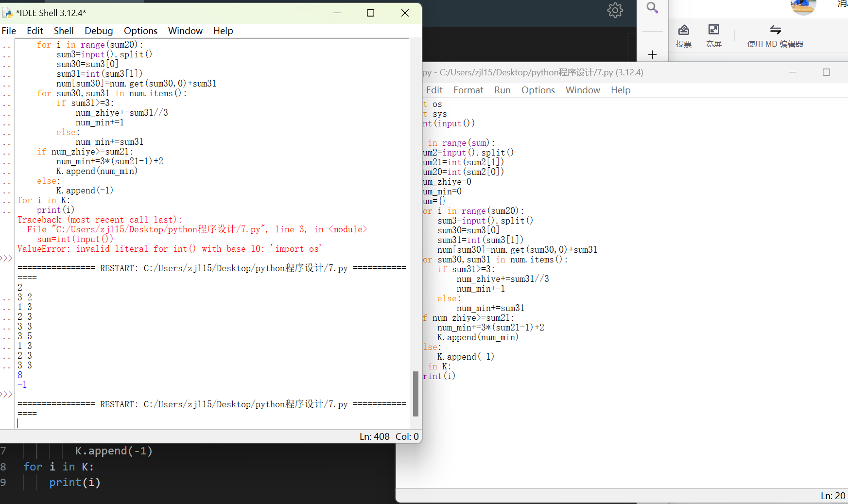Viewport: 848px width, 504px height.
Task: Open the Window menu in IDLE Shell
Action: 185,31
